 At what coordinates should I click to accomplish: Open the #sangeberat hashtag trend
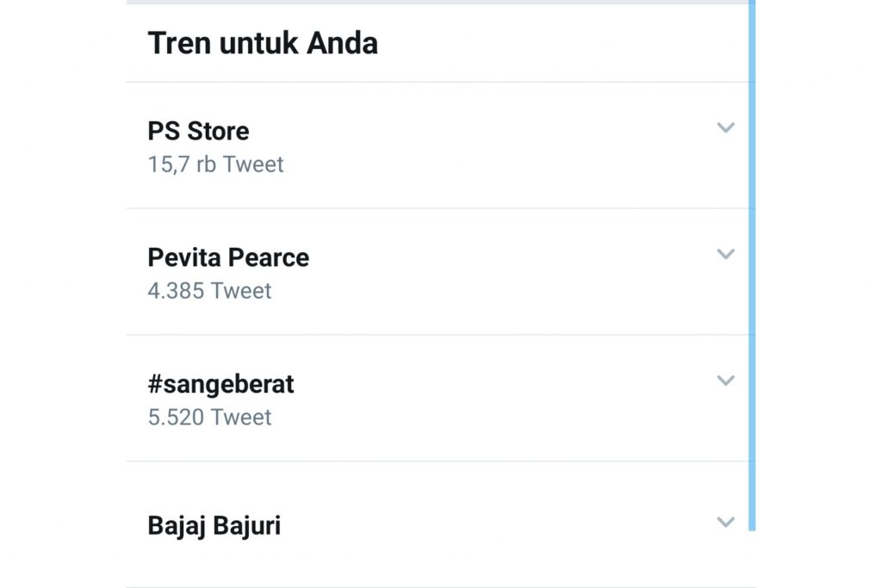click(x=220, y=384)
